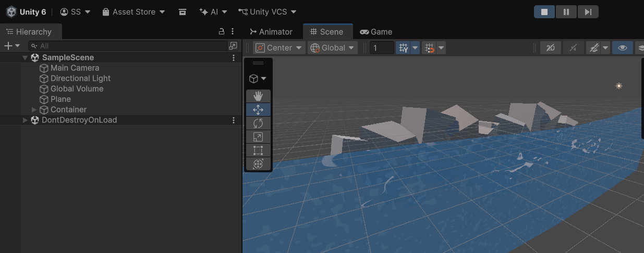
Task: Open the AI dropdown menu
Action: pos(213,11)
